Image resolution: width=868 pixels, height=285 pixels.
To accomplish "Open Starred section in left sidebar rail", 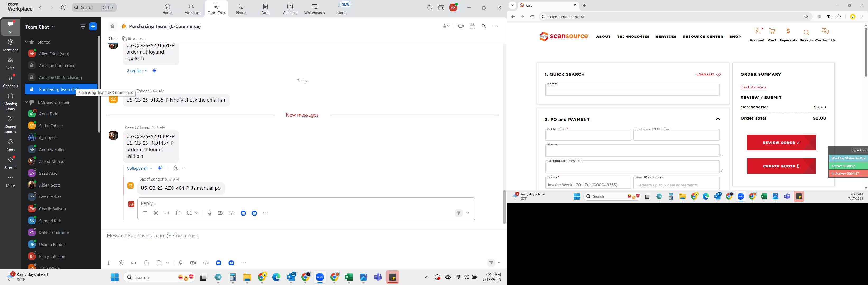I will (11, 163).
